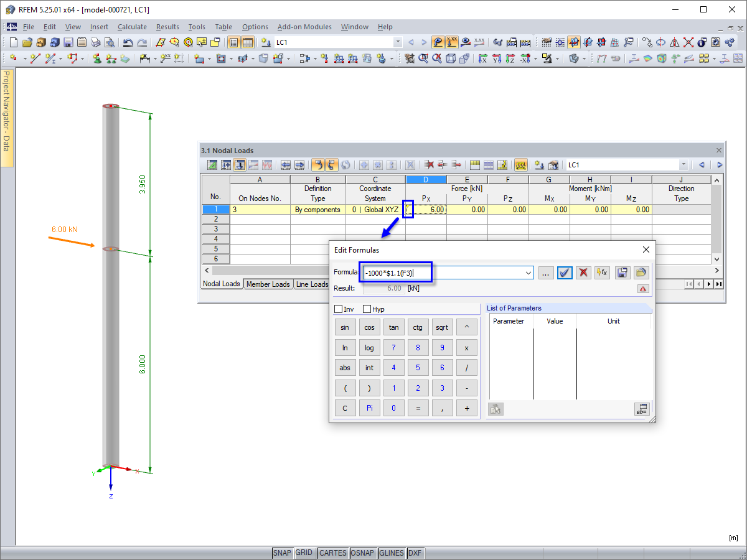Screen dimensions: 747x560
Task: Switch to the Member Loads tab
Action: pyautogui.click(x=268, y=284)
